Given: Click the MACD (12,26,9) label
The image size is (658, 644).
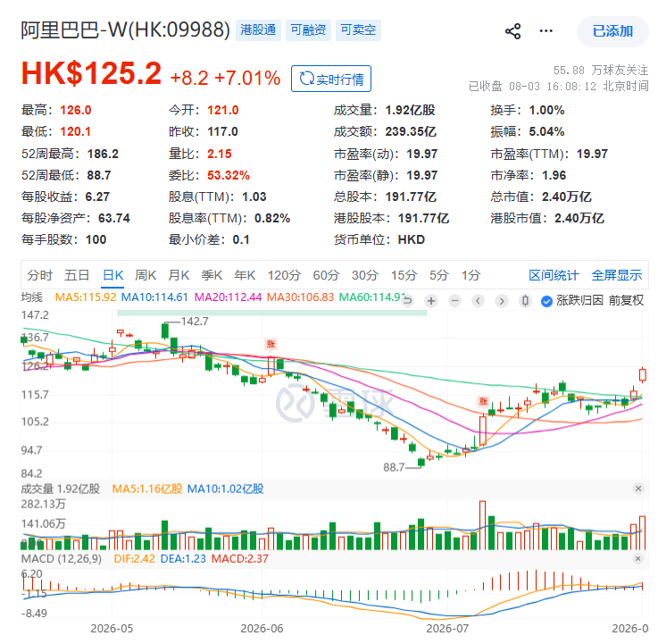Looking at the screenshot, I should (62, 559).
